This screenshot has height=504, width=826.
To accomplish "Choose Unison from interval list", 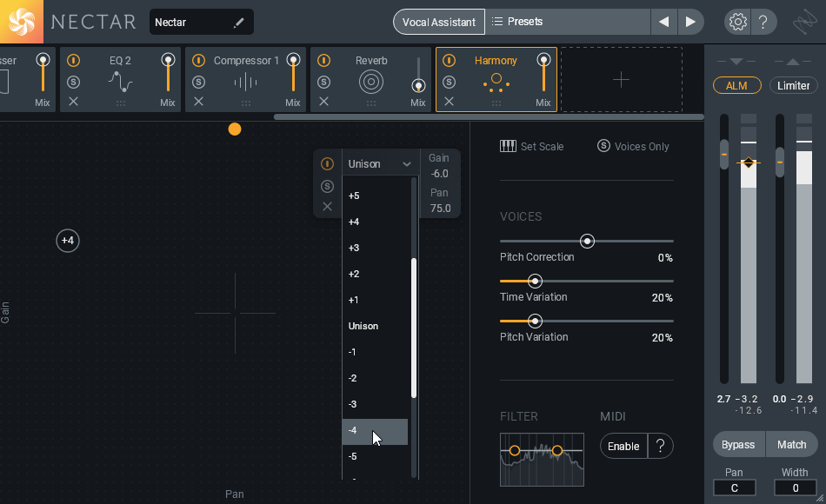I will pos(375,326).
